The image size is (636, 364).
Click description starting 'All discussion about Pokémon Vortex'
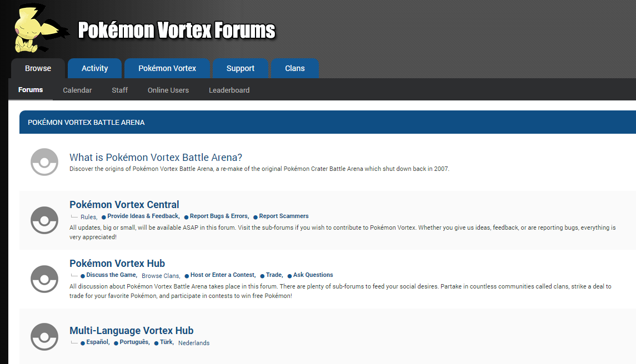[340, 291]
